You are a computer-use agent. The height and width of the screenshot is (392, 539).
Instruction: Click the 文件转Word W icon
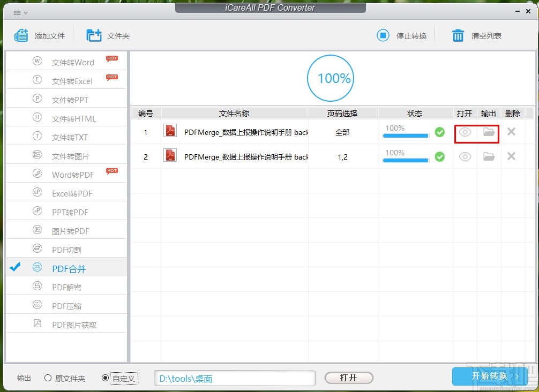tap(37, 61)
